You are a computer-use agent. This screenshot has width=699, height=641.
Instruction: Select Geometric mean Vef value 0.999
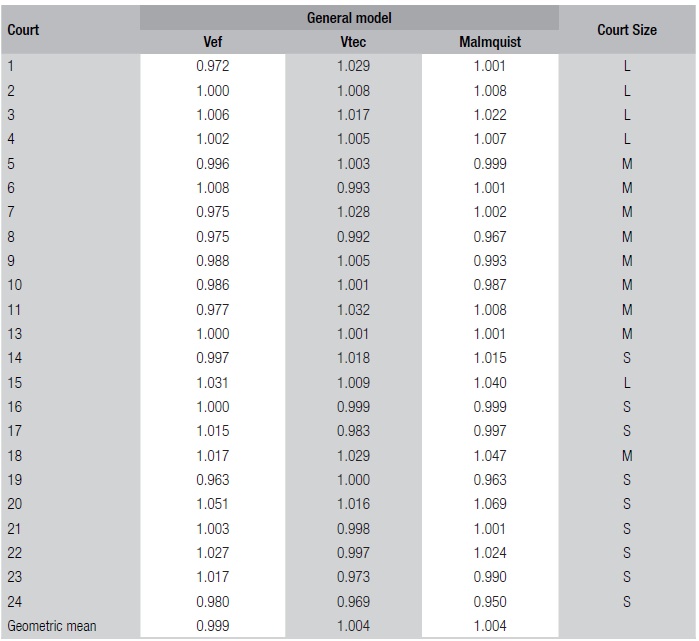(x=213, y=626)
